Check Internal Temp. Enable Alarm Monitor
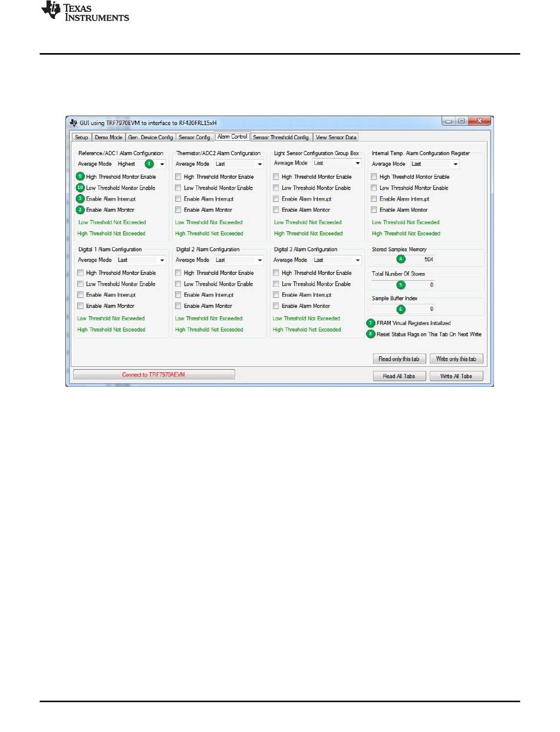 (x=374, y=210)
